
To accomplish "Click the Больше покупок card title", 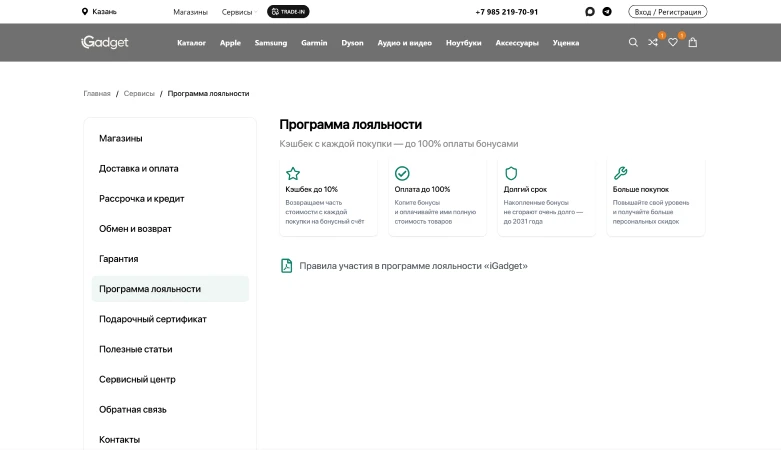I will point(641,189).
